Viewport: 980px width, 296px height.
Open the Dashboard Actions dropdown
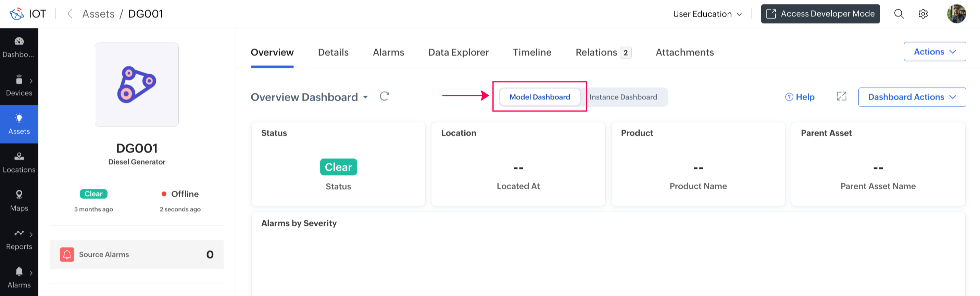tap(912, 97)
